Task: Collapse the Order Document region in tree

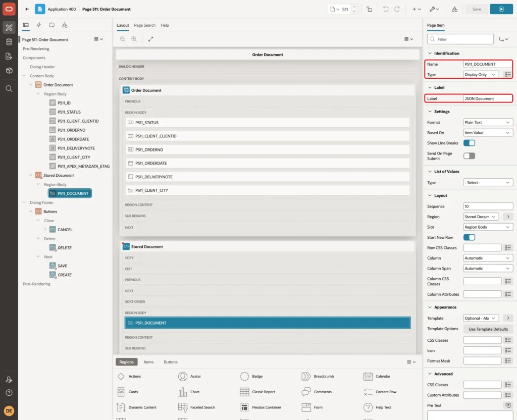Action: (31, 85)
